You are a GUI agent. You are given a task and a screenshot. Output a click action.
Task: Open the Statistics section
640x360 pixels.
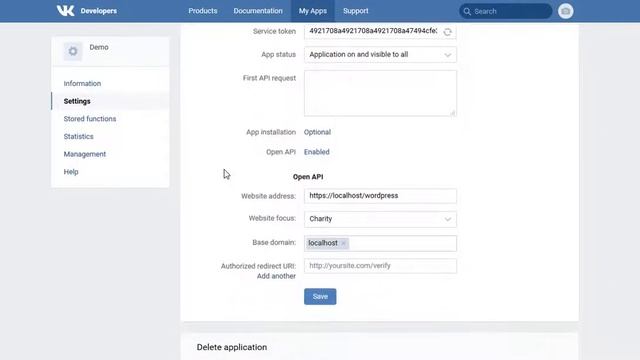[78, 136]
